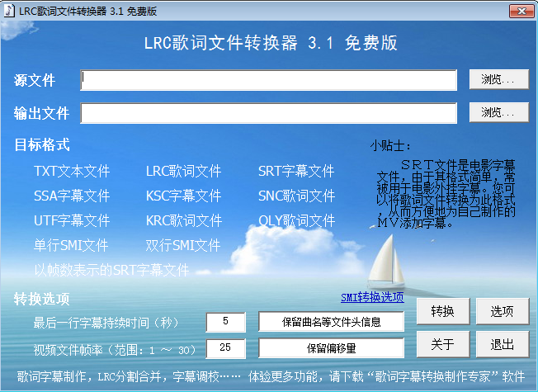Image resolution: width=538 pixels, height=392 pixels.
Task: Click the 最后一行字幕持续时间（秒） label
Action: click(x=106, y=323)
